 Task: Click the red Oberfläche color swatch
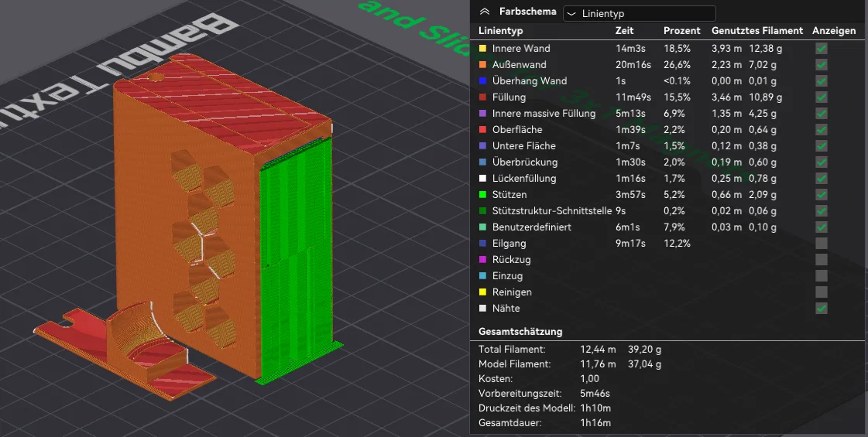pyautogui.click(x=482, y=129)
